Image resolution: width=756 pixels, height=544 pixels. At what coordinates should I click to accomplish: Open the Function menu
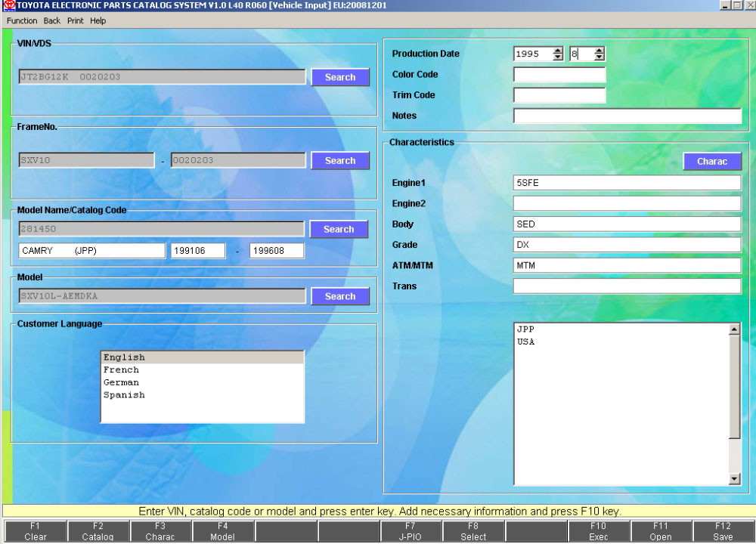22,20
